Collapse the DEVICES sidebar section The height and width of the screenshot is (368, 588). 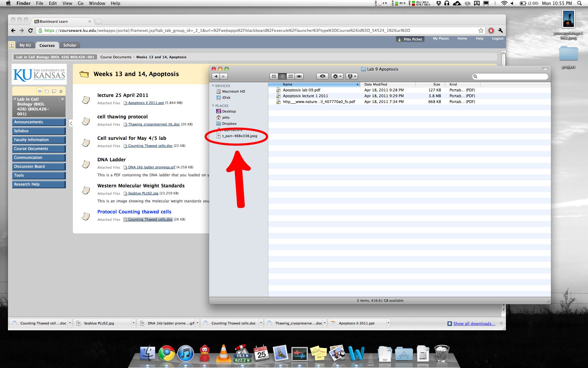tap(213, 86)
